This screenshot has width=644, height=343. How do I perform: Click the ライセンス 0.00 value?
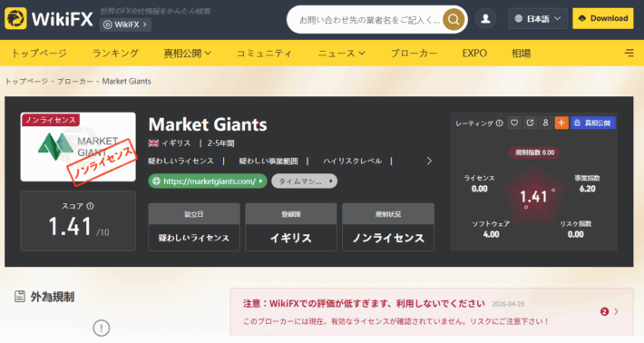pyautogui.click(x=479, y=189)
